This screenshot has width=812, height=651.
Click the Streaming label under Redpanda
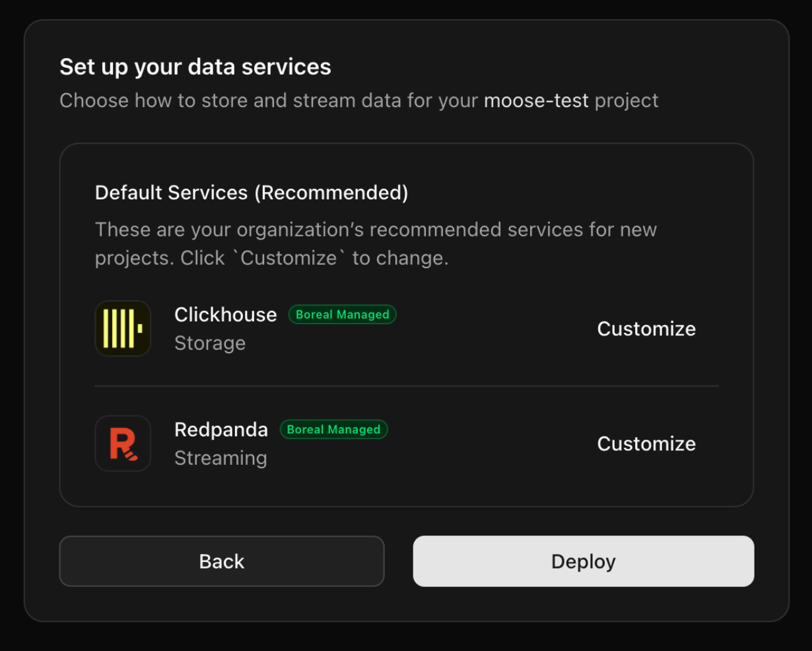220,458
